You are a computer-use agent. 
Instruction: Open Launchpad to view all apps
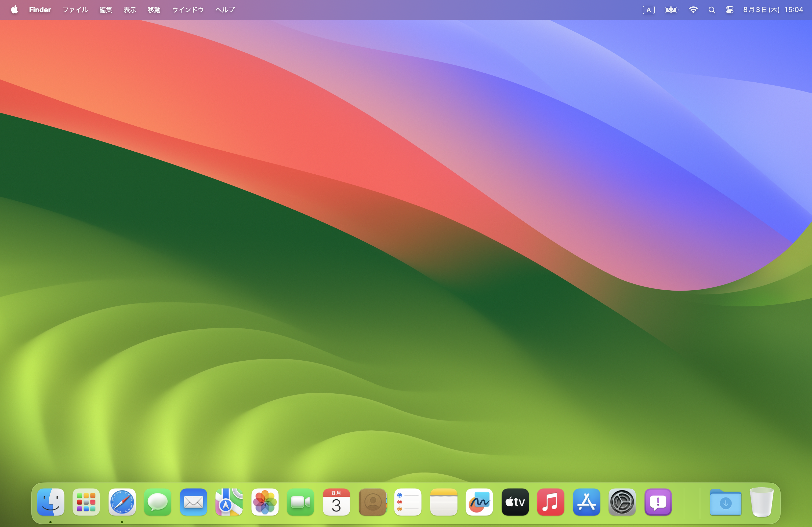[x=86, y=502]
